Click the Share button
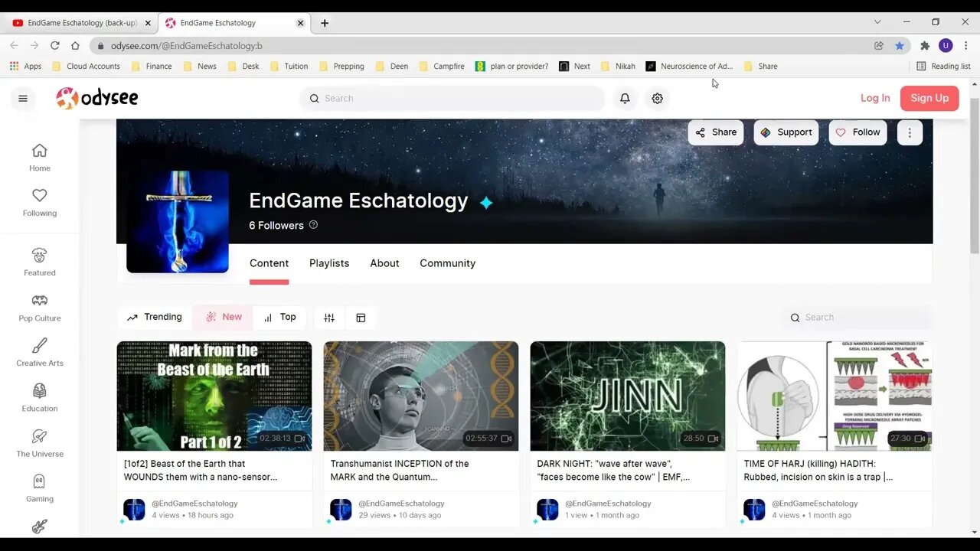Image resolution: width=980 pixels, height=551 pixels. point(716,132)
